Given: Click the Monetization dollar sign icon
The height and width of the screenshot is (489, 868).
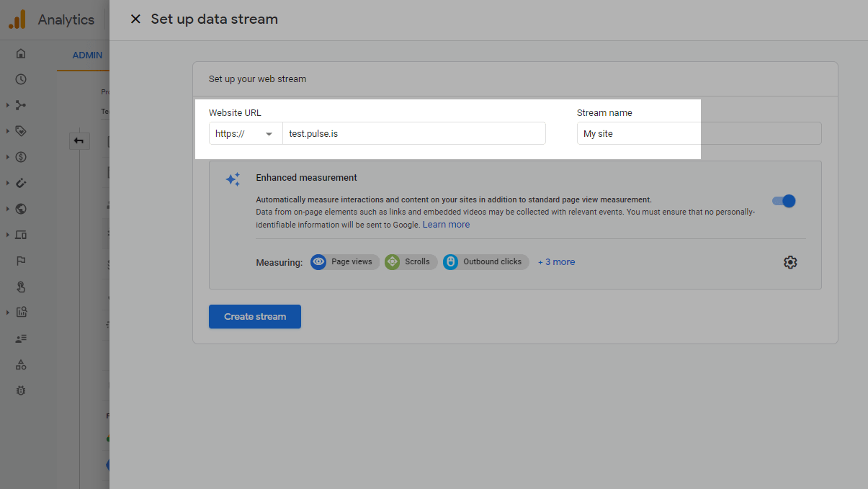Looking at the screenshot, I should point(21,157).
